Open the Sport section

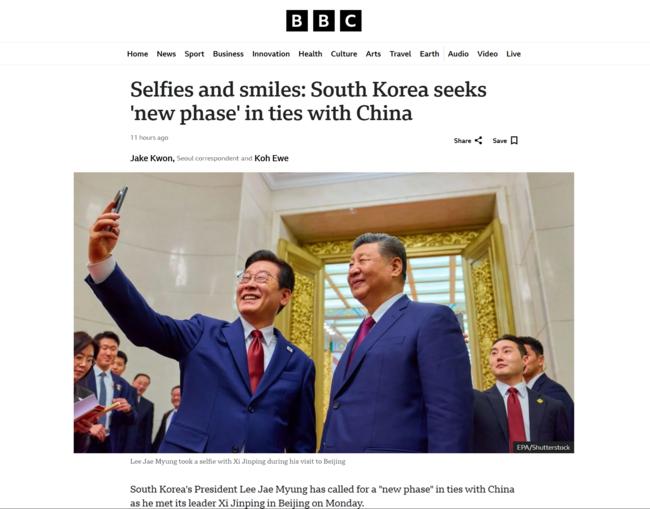(x=194, y=54)
